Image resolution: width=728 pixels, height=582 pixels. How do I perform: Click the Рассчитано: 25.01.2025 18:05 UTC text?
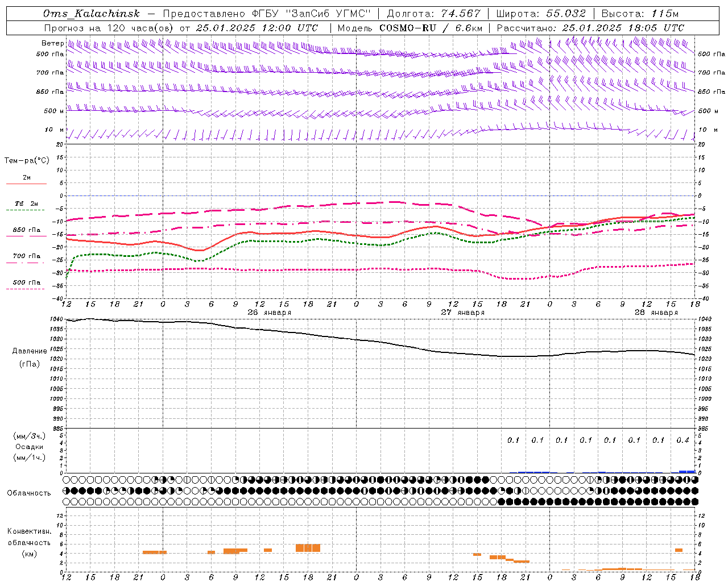590,28
